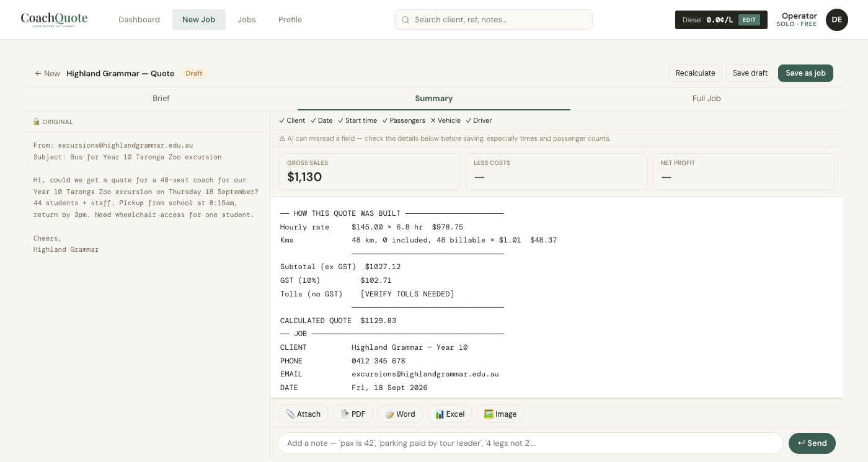Viewport: 868px width, 462px height.
Task: Open the Profile page
Action: coord(290,20)
